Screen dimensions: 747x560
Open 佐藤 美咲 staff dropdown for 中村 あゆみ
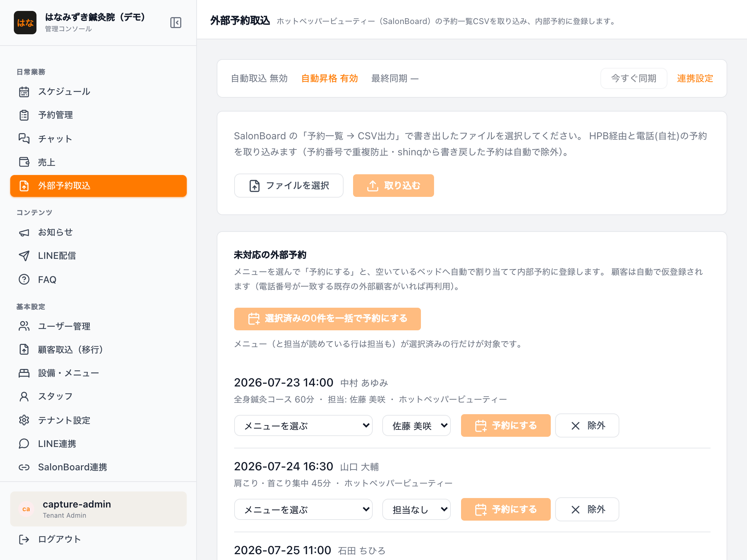click(416, 425)
